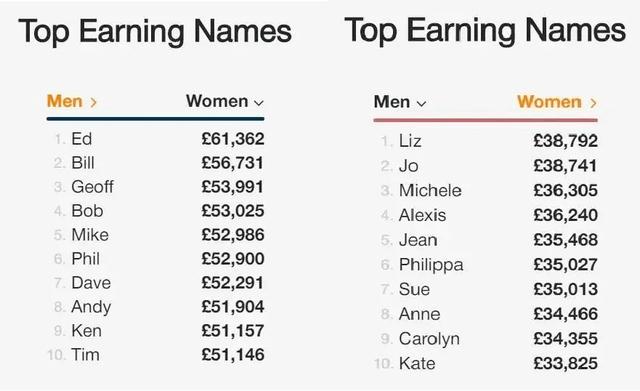The width and height of the screenshot is (640, 391).
Task: Click the Michele name entry
Action: click(x=430, y=191)
